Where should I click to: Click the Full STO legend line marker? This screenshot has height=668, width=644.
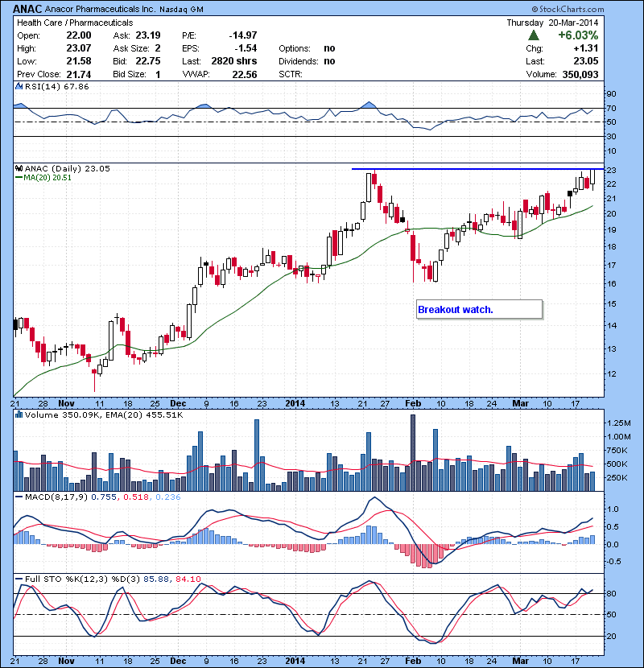coord(19,579)
